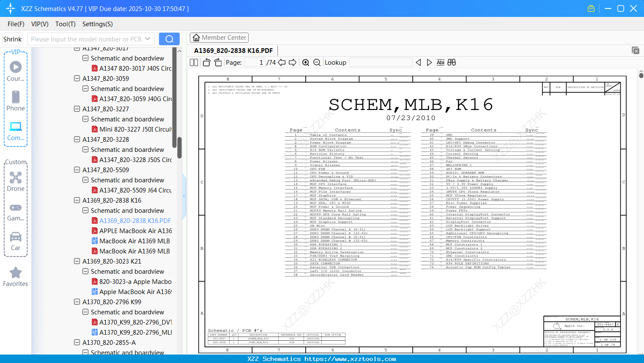Zoom in on the schematic
Screen dimensions: 644x363
point(306,63)
